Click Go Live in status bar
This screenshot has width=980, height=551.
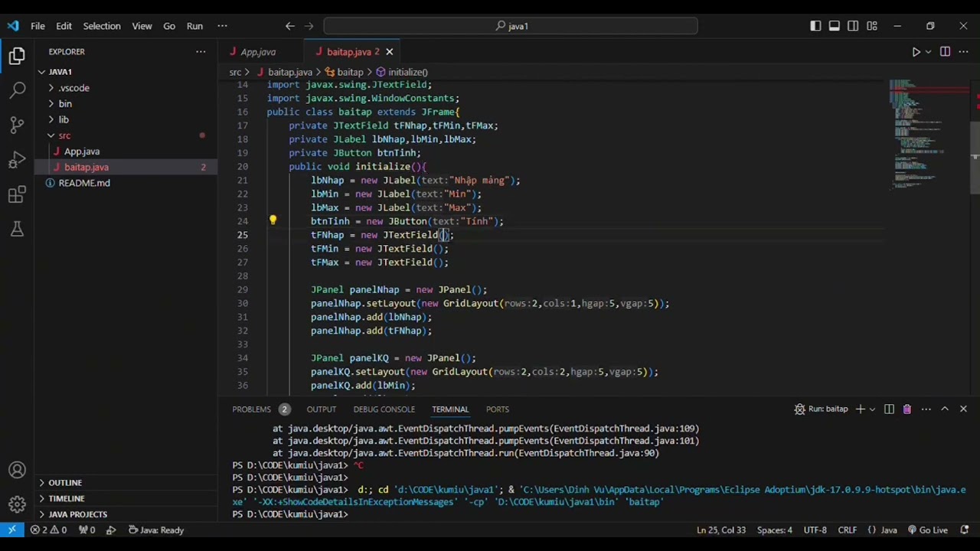click(927, 530)
